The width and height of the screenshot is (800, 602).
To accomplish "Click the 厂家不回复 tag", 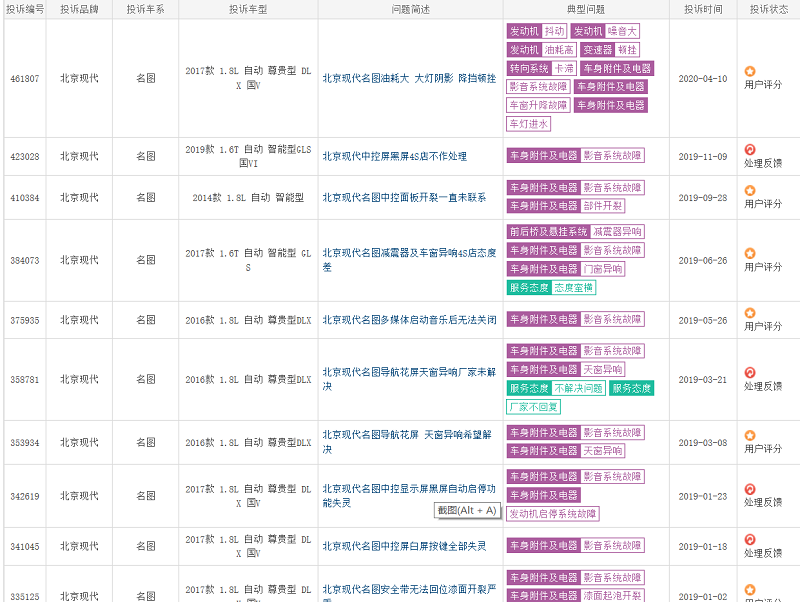I will click(533, 407).
